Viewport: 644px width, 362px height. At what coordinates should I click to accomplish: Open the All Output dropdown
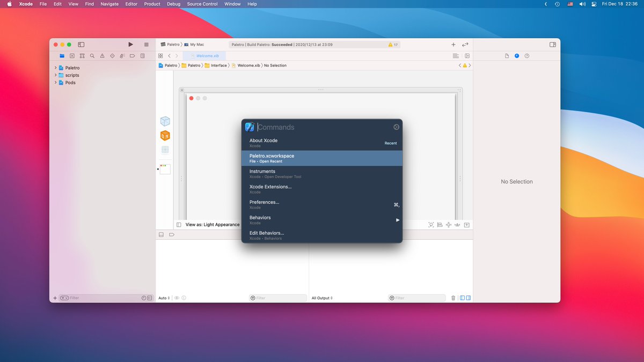tap(322, 298)
